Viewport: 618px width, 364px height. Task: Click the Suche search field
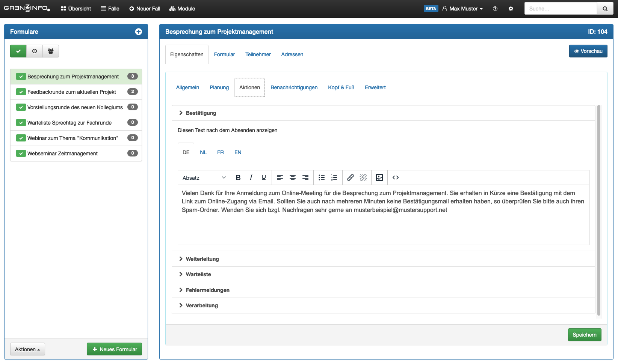pyautogui.click(x=561, y=9)
